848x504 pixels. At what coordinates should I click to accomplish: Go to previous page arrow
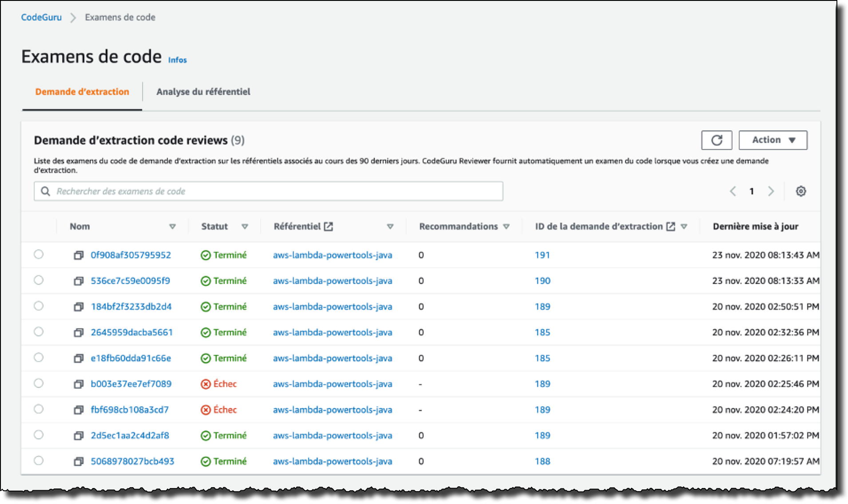pos(733,191)
